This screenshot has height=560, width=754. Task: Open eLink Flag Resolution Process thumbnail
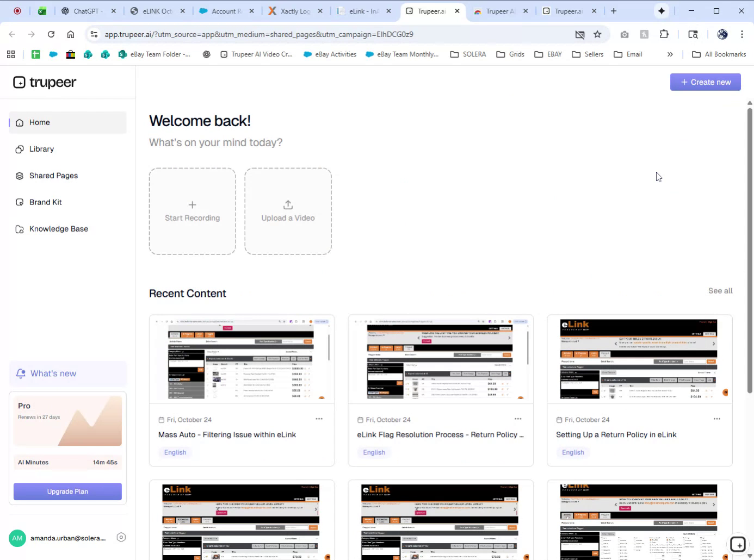(x=441, y=359)
